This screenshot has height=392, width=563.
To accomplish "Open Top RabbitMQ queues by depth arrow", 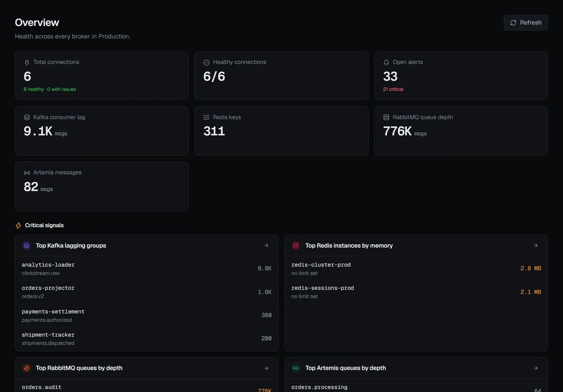I will tap(266, 368).
